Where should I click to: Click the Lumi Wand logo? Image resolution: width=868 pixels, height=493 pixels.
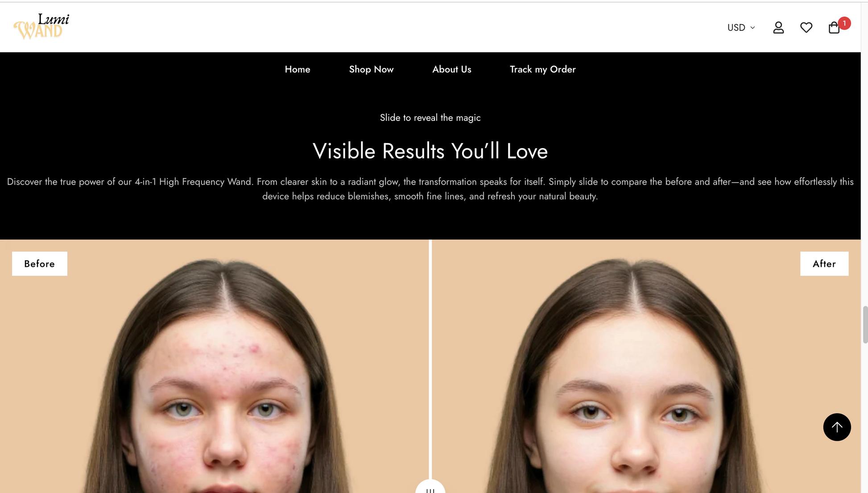41,26
